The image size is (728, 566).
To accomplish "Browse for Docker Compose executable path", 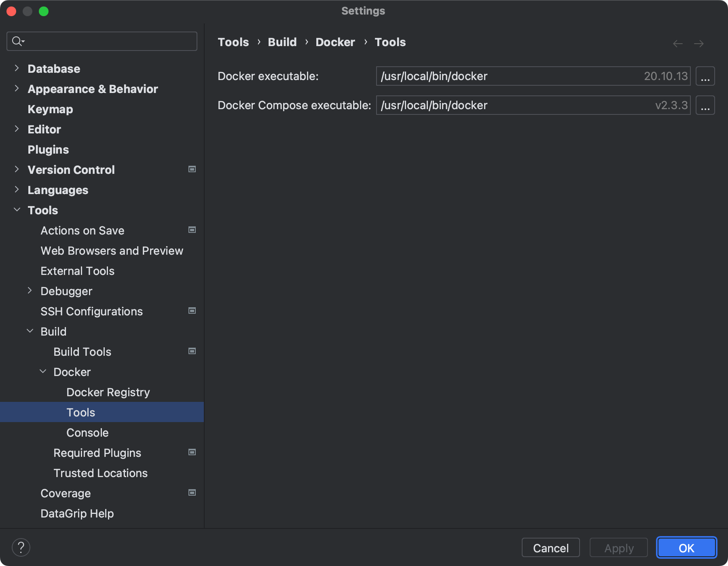I will (705, 106).
